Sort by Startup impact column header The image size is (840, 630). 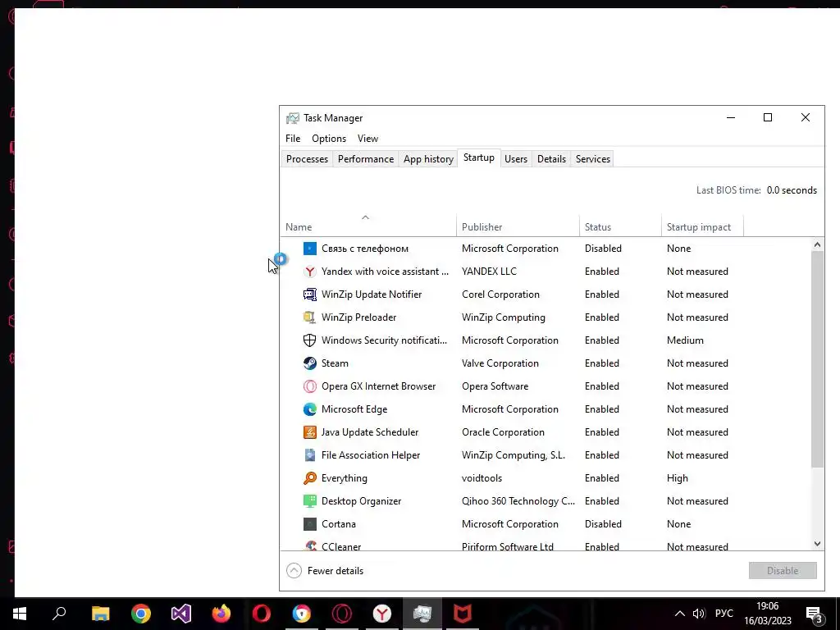[702, 227]
